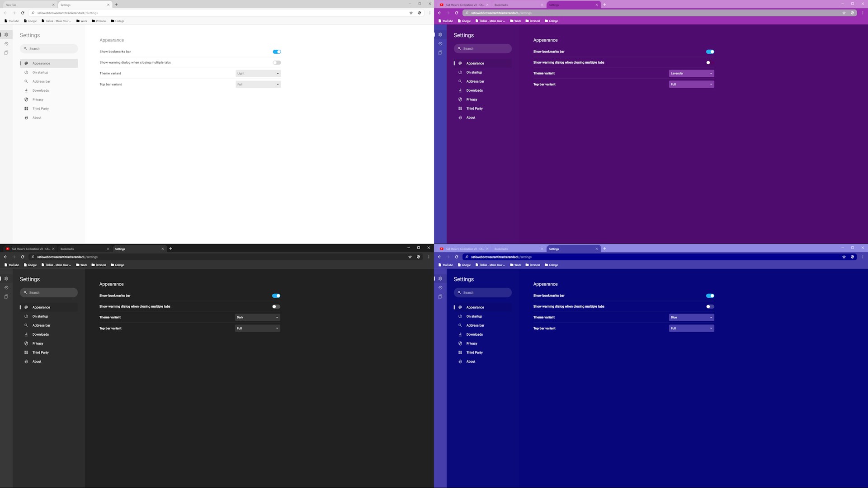
Task: Open Third Party section in Blue window
Action: tap(474, 352)
